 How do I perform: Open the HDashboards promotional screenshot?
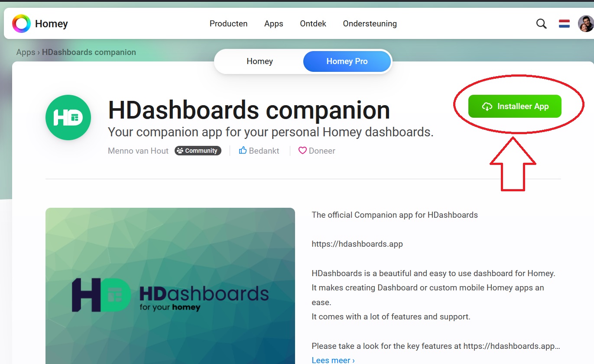[x=170, y=286]
